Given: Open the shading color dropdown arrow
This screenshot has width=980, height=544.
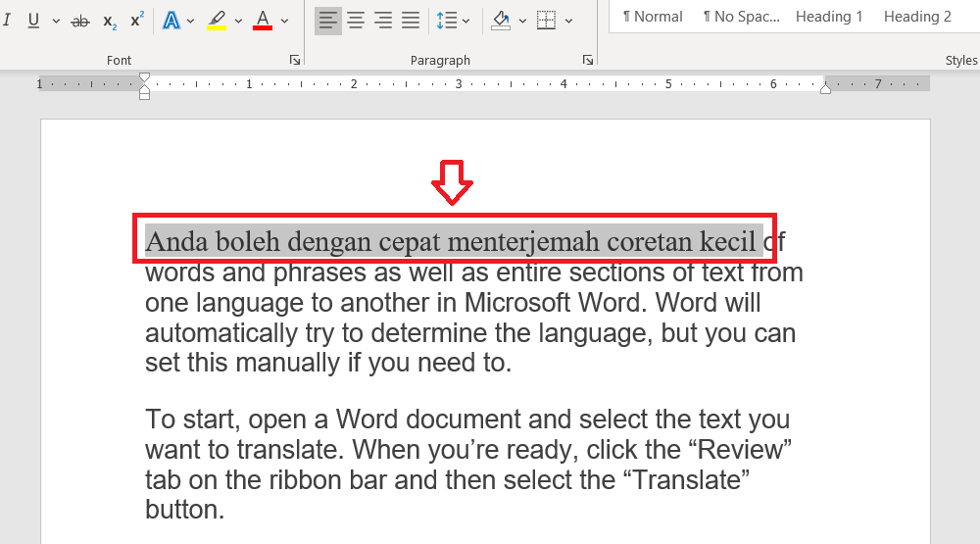Looking at the screenshot, I should pyautogui.click(x=522, y=21).
